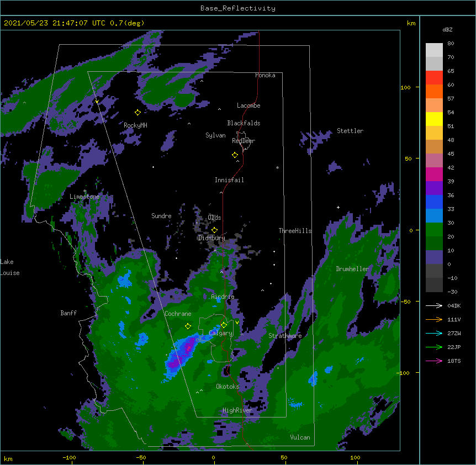The width and height of the screenshot is (476, 465).
Task: Click the Drumheller label
Action: pos(352,269)
